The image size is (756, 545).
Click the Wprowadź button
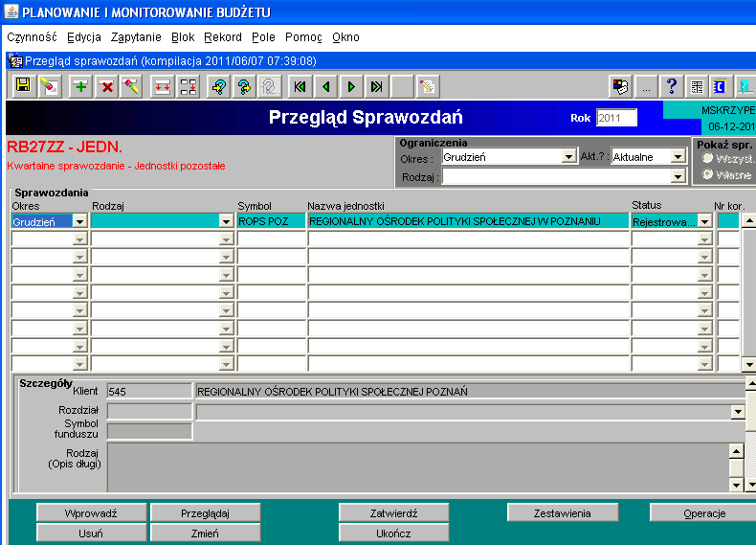coord(91,513)
